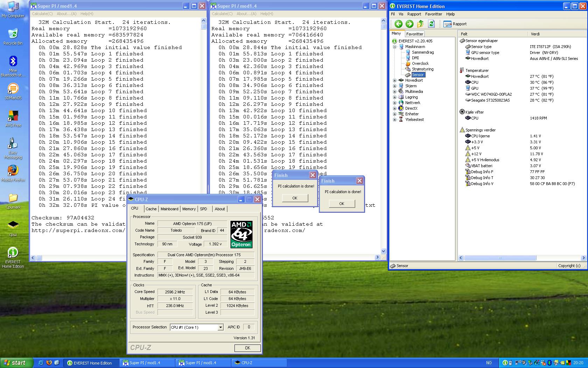Expand the Multimedia tree node
Image resolution: width=588 pixels, height=368 pixels.
click(394, 91)
